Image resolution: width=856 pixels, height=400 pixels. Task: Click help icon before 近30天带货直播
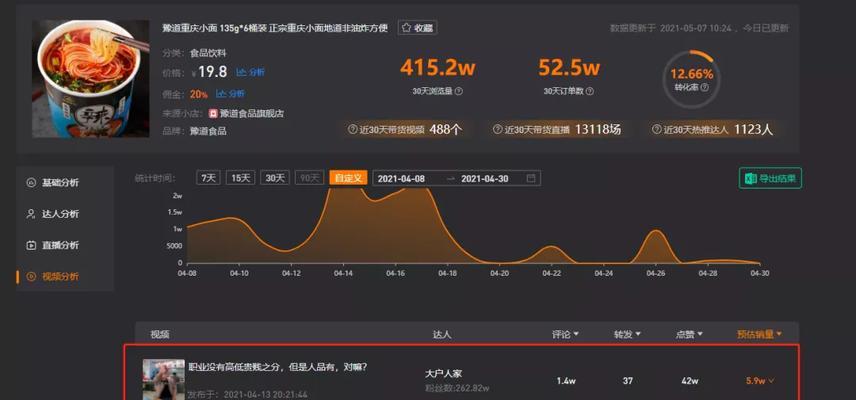click(x=497, y=130)
